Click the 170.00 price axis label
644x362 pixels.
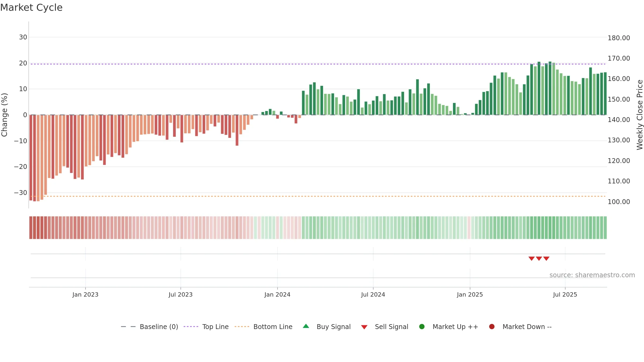[x=619, y=58]
